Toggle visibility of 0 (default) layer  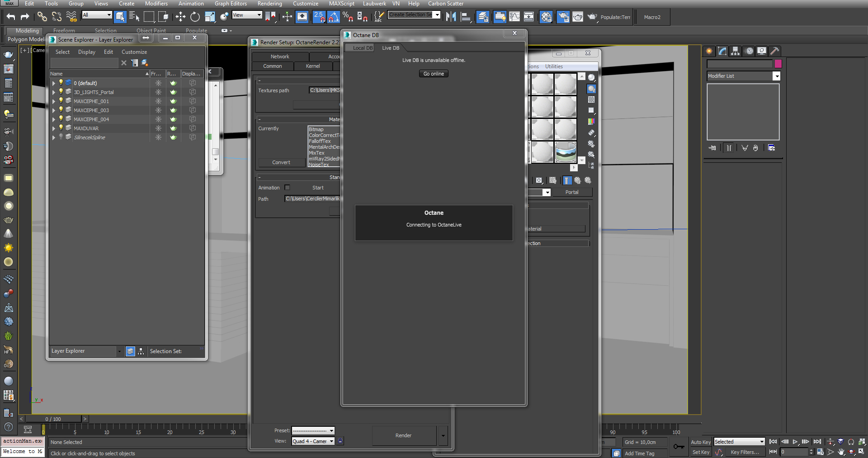point(61,83)
